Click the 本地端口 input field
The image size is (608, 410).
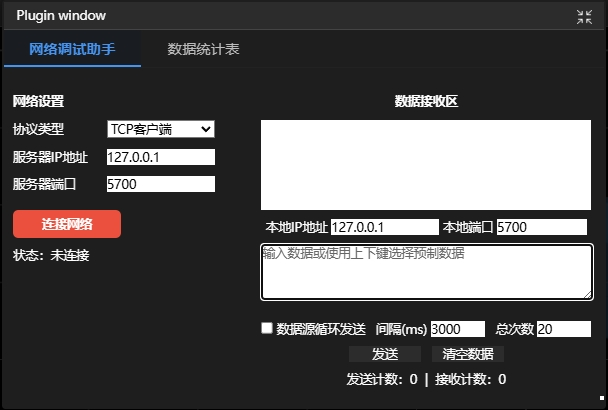pyautogui.click(x=541, y=227)
